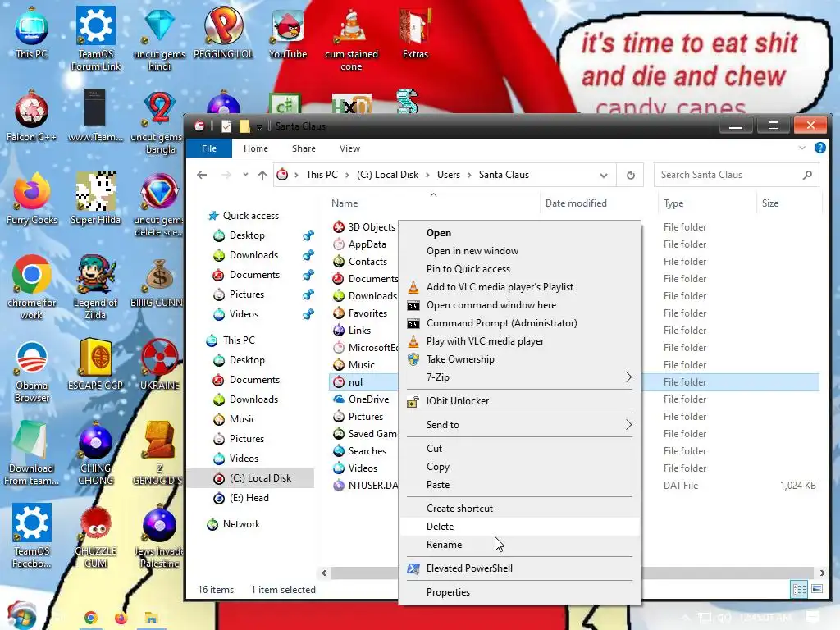This screenshot has width=840, height=630.
Task: Switch to Details view icon in status bar
Action: pos(799,589)
